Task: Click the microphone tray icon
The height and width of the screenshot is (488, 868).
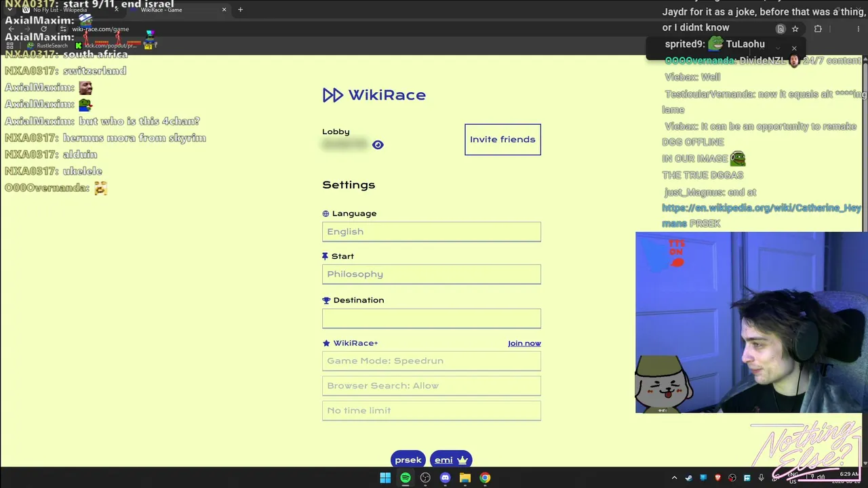Action: [x=762, y=478]
